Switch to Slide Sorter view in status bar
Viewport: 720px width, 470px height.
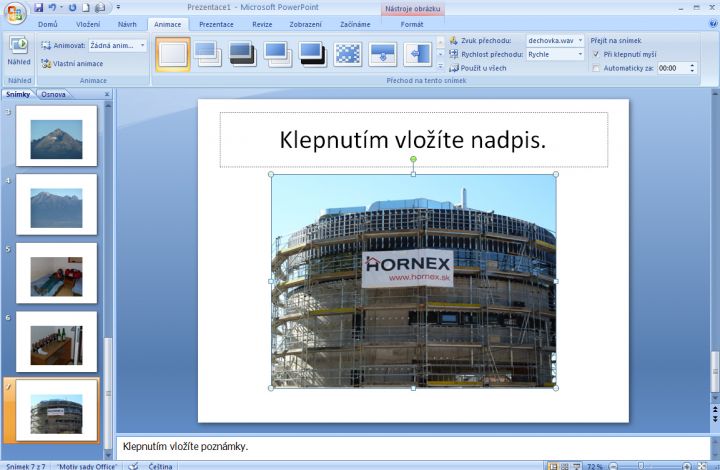point(565,466)
